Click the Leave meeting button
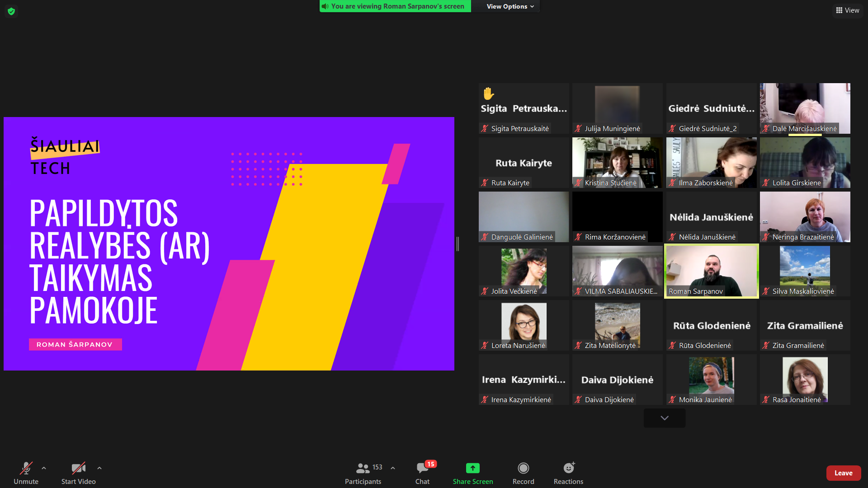 pyautogui.click(x=843, y=473)
